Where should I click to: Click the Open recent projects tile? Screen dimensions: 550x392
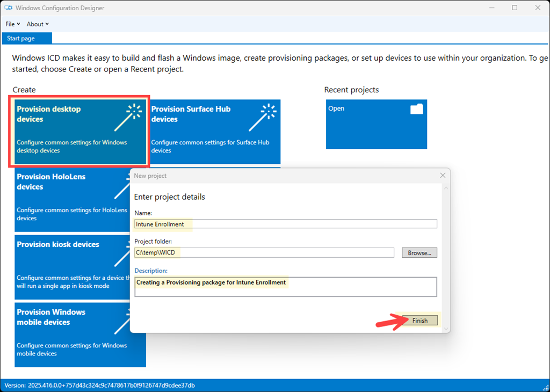(377, 124)
